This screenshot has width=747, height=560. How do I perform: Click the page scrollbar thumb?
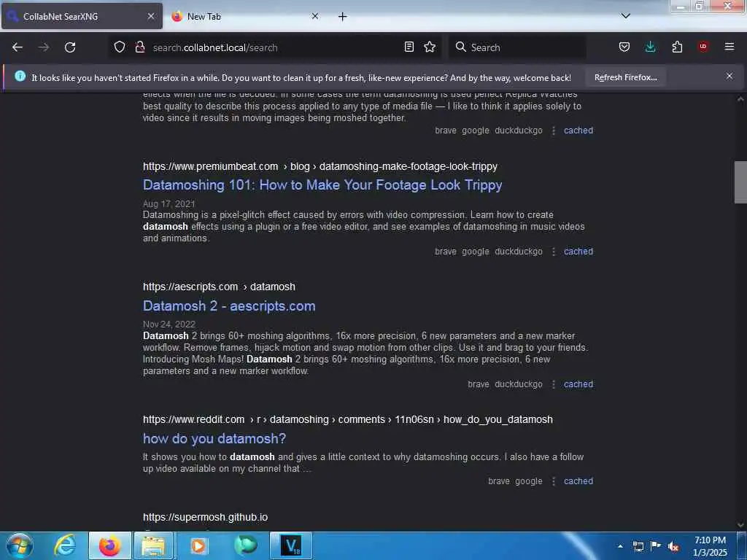point(740,182)
